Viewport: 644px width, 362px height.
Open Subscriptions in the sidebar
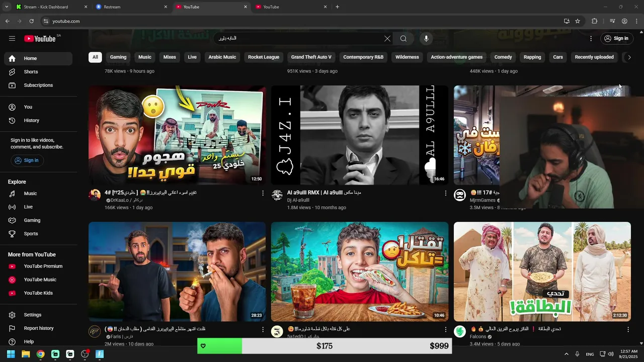point(38,85)
